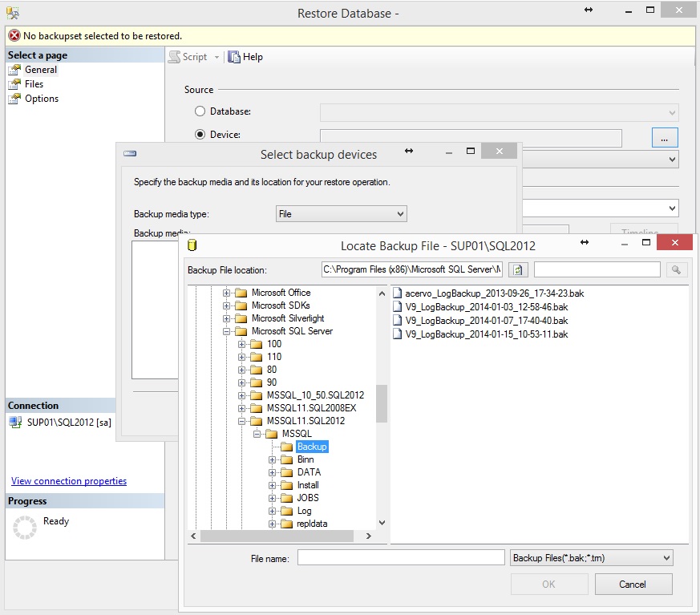Open View connection properties link
700x615 pixels.
click(x=69, y=481)
